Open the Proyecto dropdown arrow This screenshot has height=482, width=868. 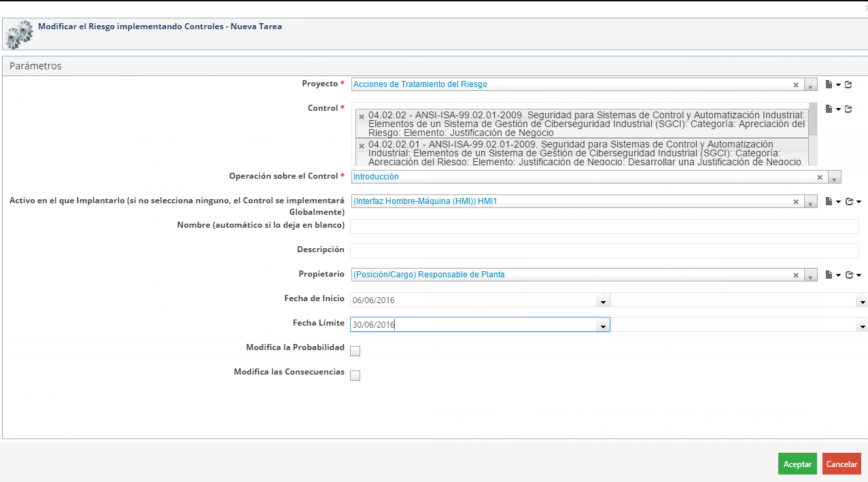(811, 85)
